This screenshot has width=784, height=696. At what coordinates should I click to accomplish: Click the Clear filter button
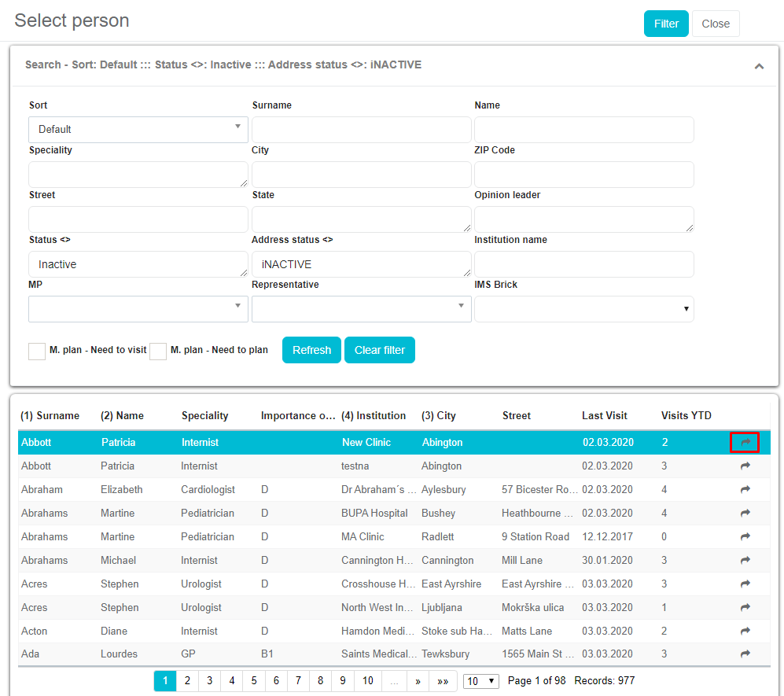(x=379, y=350)
